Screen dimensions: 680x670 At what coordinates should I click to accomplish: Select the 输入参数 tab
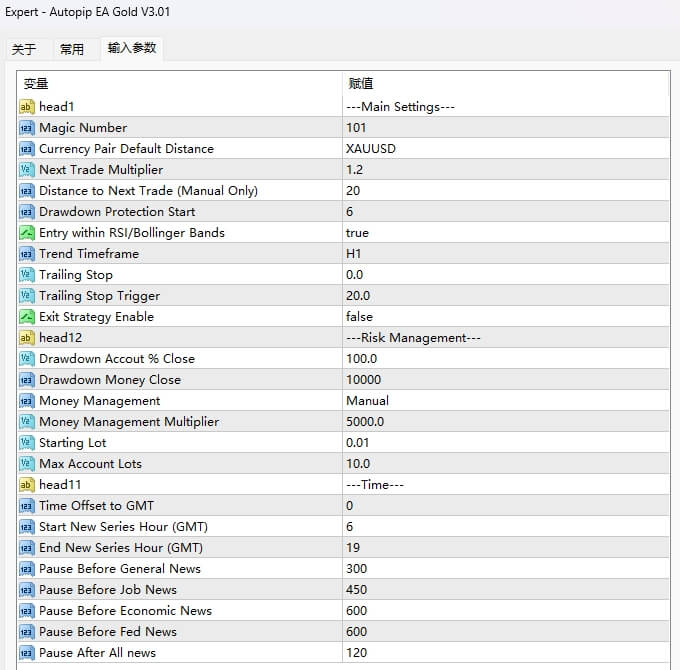132,48
